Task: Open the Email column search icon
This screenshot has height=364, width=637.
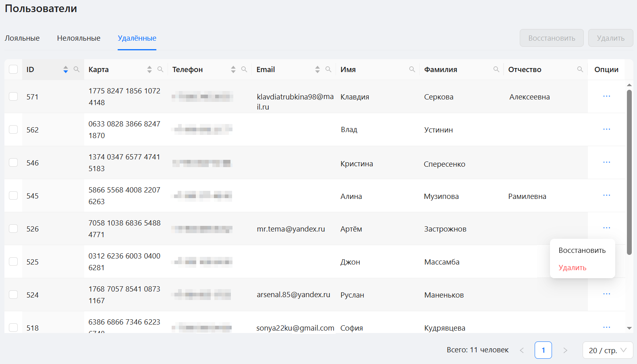Action: click(328, 69)
